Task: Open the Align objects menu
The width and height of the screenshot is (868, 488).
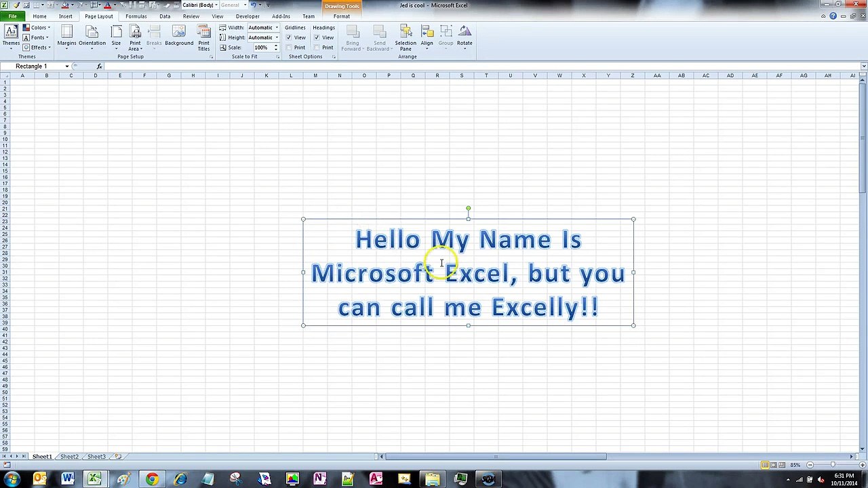Action: [x=427, y=37]
